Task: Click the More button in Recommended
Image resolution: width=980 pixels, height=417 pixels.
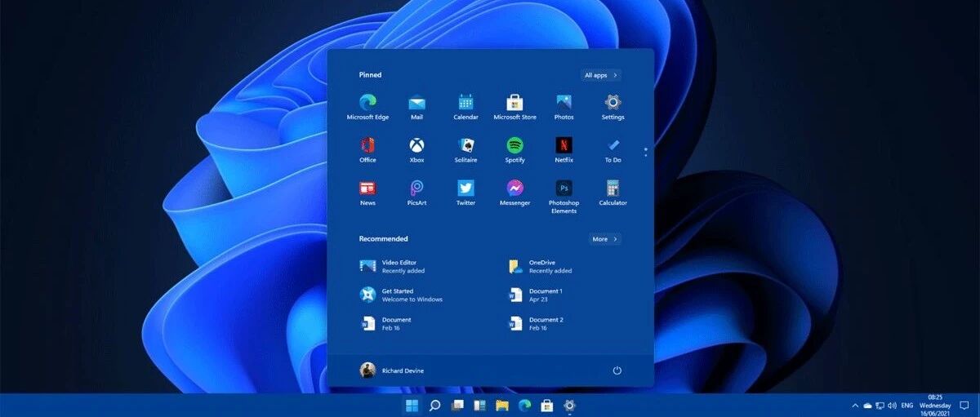Action: pyautogui.click(x=605, y=239)
